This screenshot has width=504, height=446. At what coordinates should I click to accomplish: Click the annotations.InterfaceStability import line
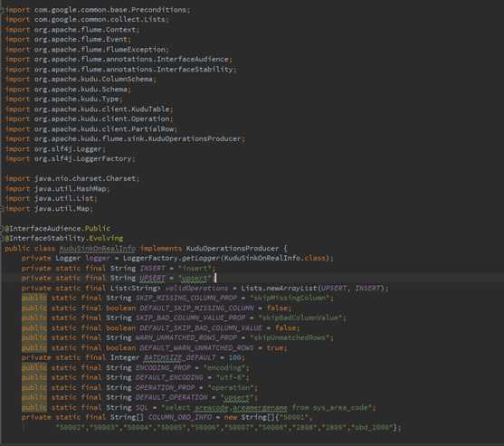point(121,70)
